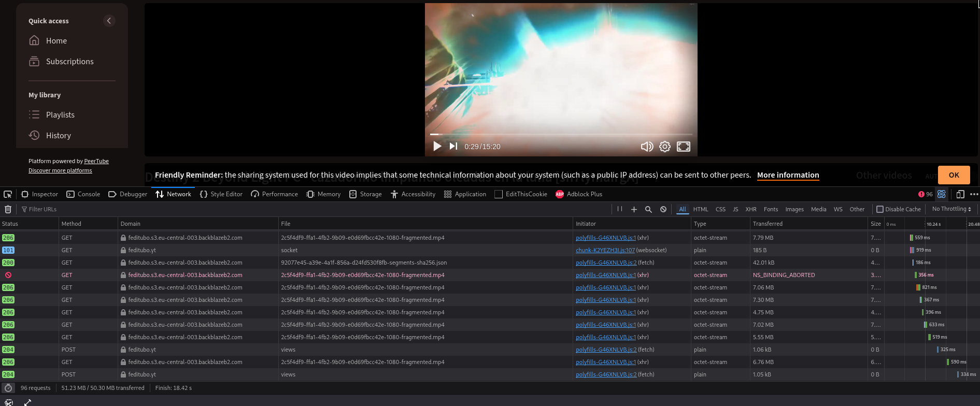Filter requests by Fonts
Image resolution: width=980 pixels, height=406 pixels.
click(x=771, y=209)
